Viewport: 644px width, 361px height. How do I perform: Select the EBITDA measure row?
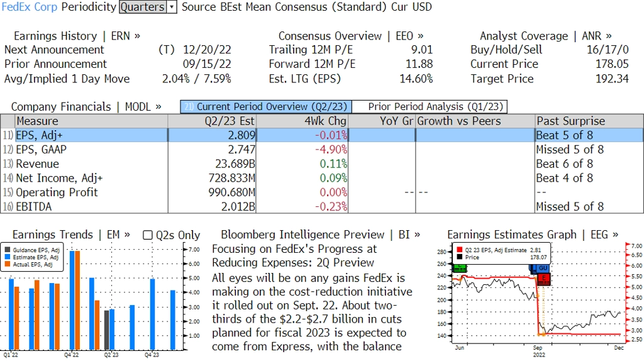click(322, 206)
